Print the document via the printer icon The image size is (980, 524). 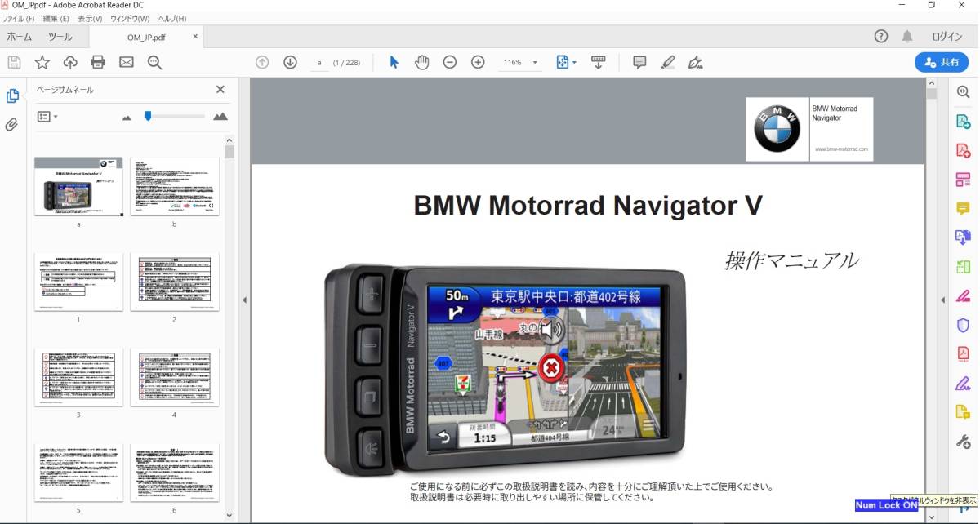(98, 62)
